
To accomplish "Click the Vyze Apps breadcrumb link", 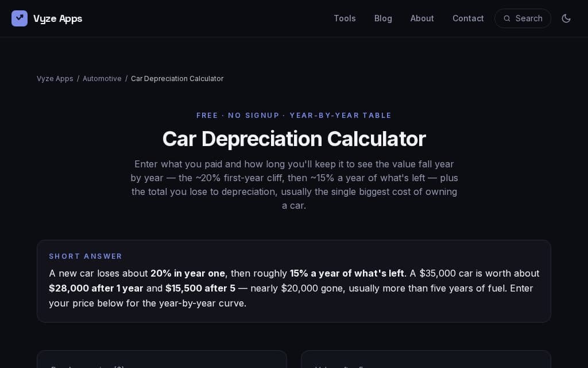I will click(x=55, y=78).
